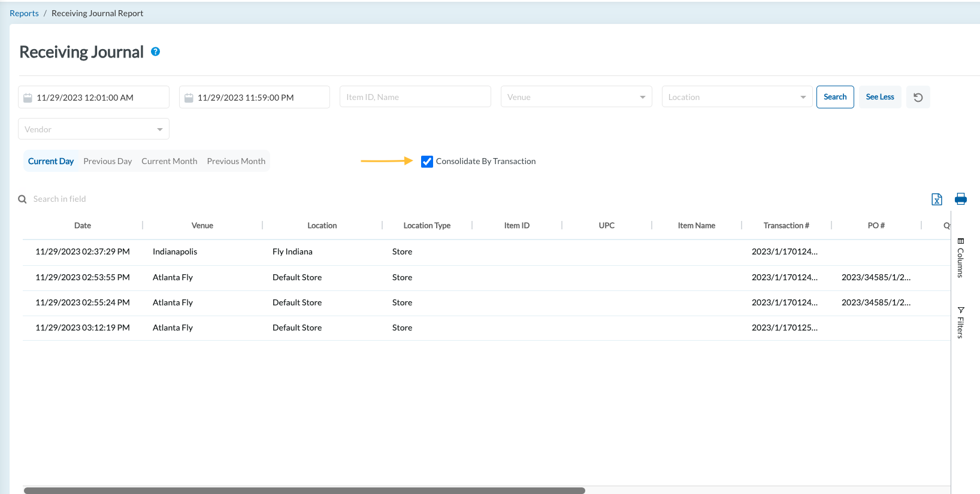Select row dated 11/29/2023 02:55:24 PM
This screenshot has height=494, width=980.
(486, 303)
